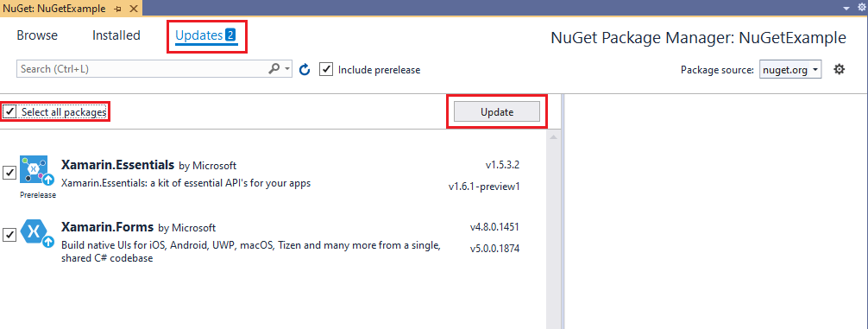This screenshot has width=868, height=329.
Task: Click the search magnifier icon
Action: 274,69
